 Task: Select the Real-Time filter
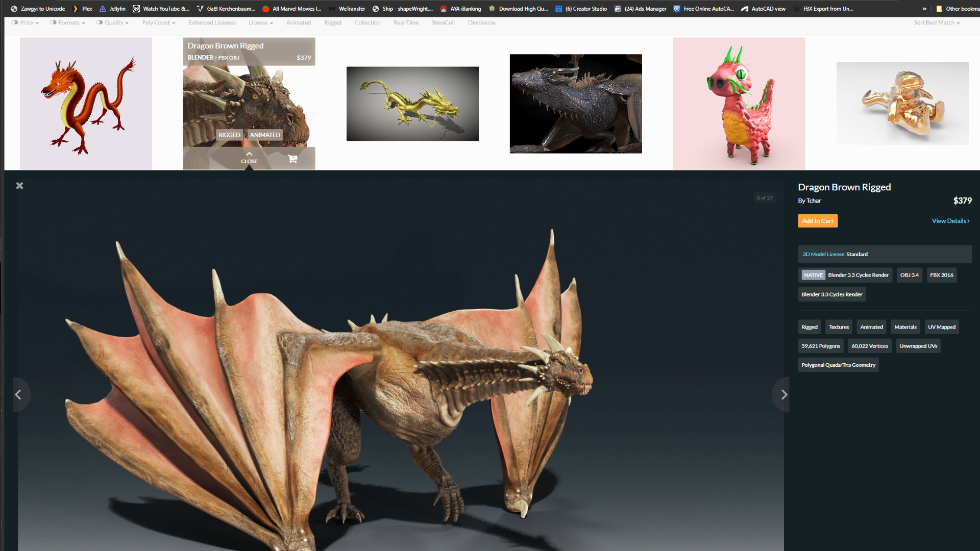pos(406,22)
